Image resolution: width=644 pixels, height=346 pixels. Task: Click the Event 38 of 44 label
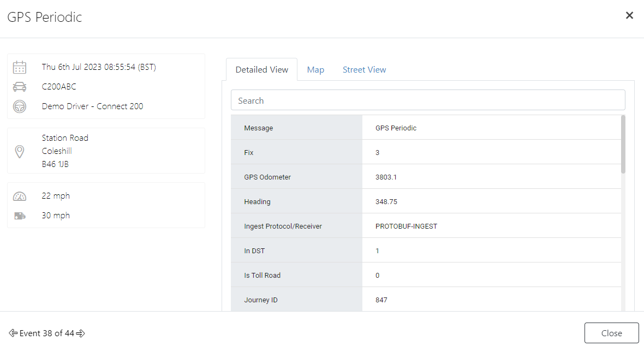(46, 333)
